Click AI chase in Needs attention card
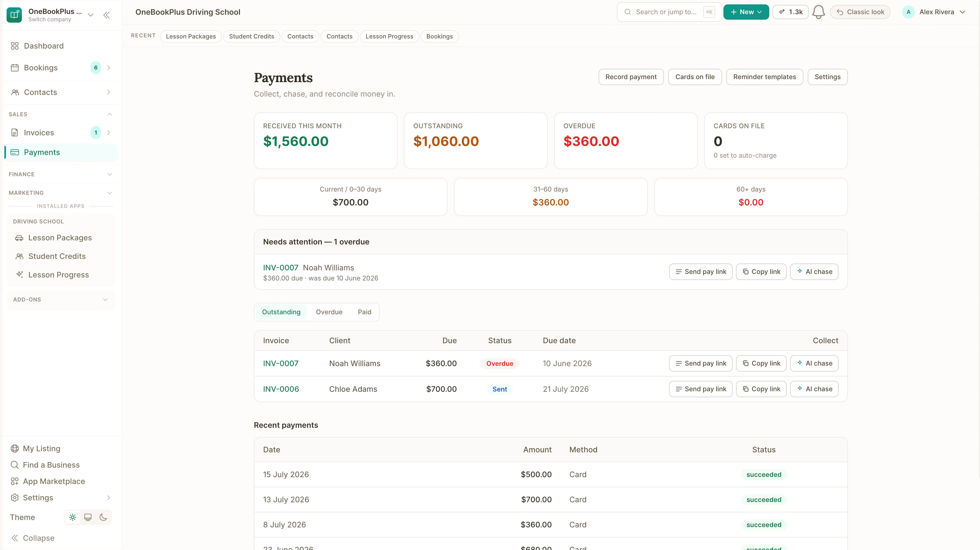The height and width of the screenshot is (550, 980). tap(814, 272)
